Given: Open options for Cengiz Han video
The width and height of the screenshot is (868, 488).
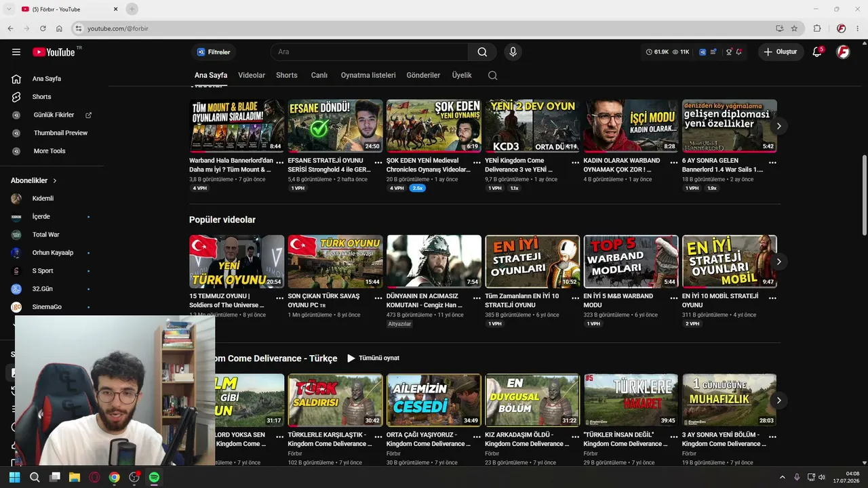Looking at the screenshot, I should coord(477,298).
